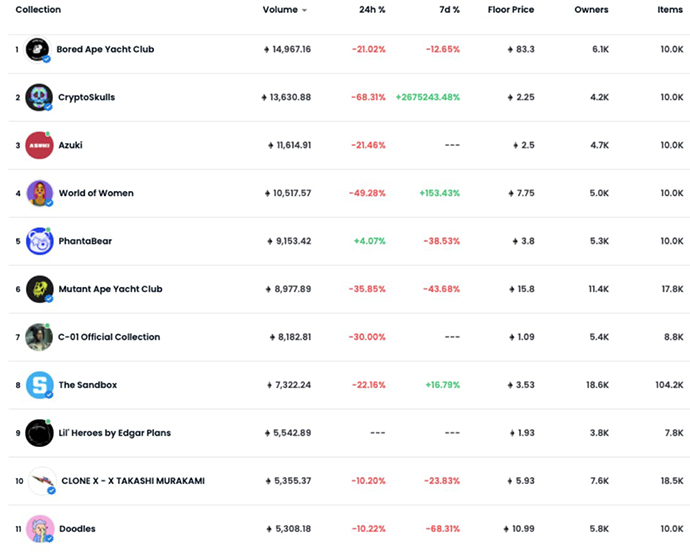The width and height of the screenshot is (690, 552).
Task: Click the Floor Price column header
Action: click(x=511, y=10)
